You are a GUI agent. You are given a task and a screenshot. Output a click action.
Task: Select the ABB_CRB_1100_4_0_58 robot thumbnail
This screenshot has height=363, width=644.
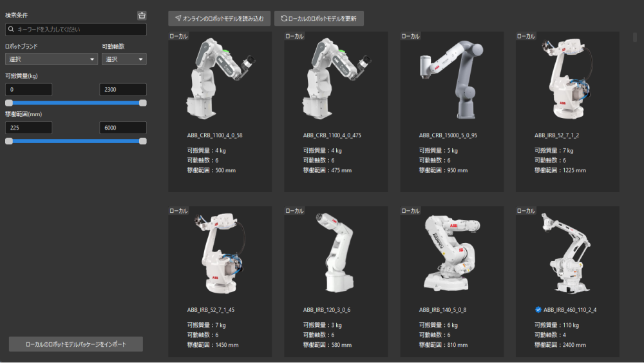coord(220,78)
